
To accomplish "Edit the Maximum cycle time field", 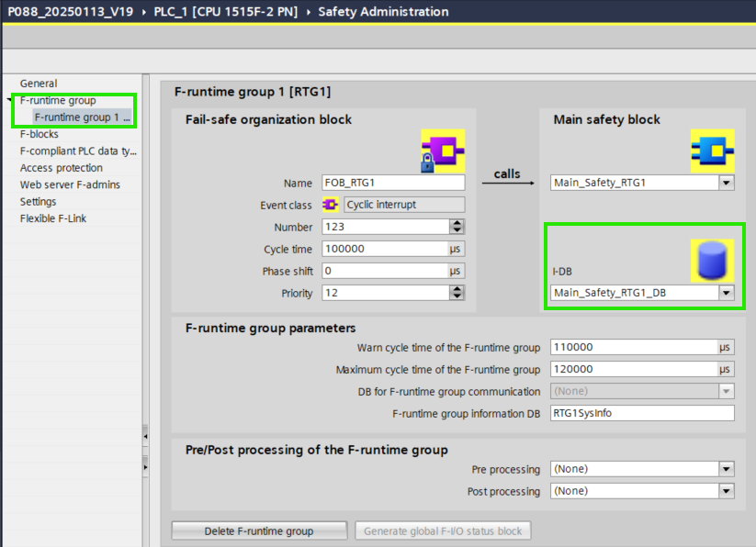I will [x=633, y=369].
